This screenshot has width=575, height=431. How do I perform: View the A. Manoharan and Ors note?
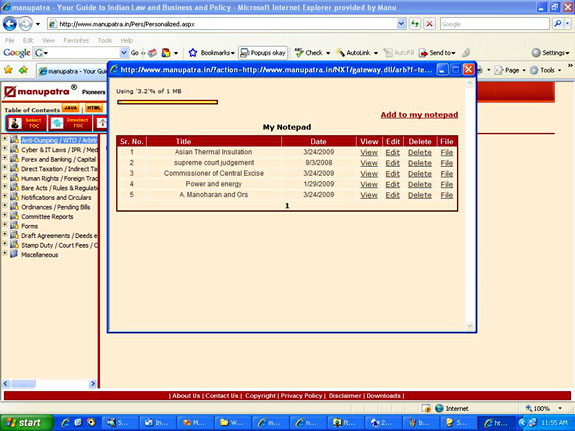coord(369,195)
